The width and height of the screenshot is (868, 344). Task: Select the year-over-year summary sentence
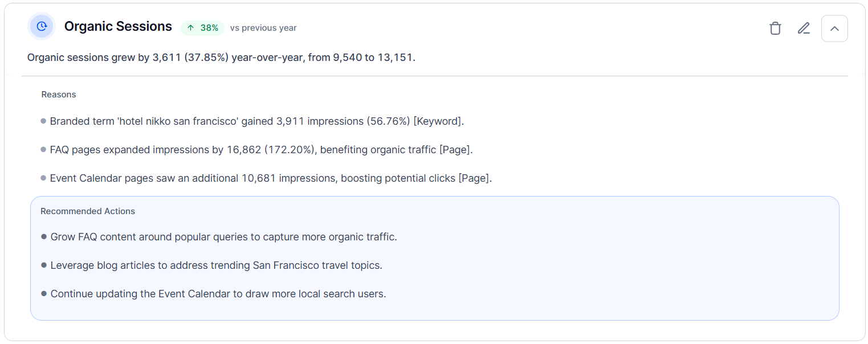pos(221,58)
